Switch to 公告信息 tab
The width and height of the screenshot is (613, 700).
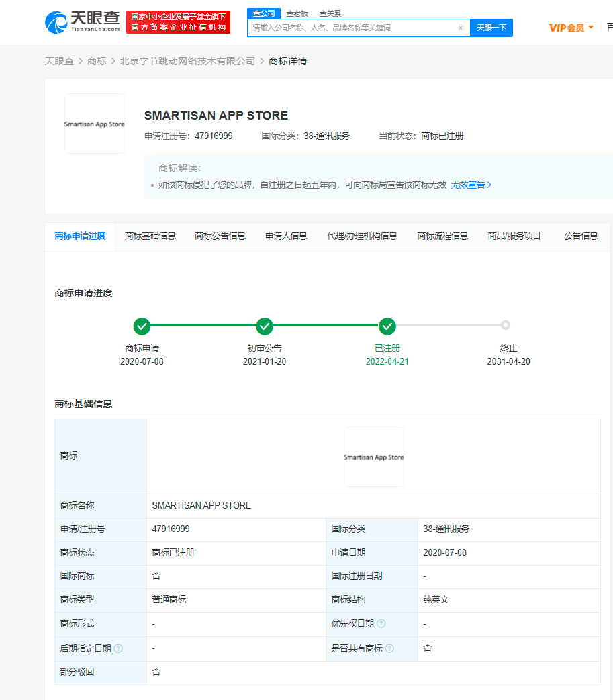click(581, 236)
